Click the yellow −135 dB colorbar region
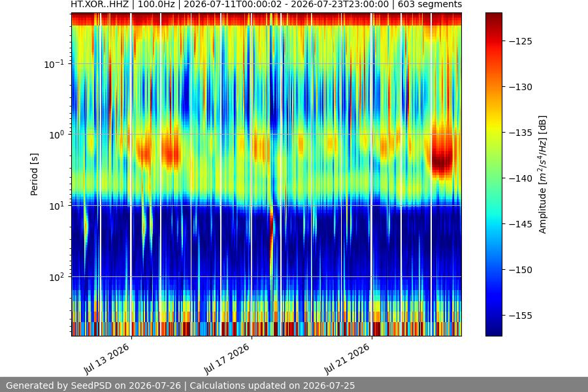 click(494, 133)
